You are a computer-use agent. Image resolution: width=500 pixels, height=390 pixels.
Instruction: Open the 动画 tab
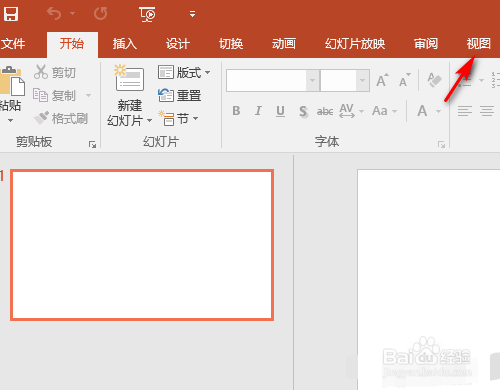[284, 44]
